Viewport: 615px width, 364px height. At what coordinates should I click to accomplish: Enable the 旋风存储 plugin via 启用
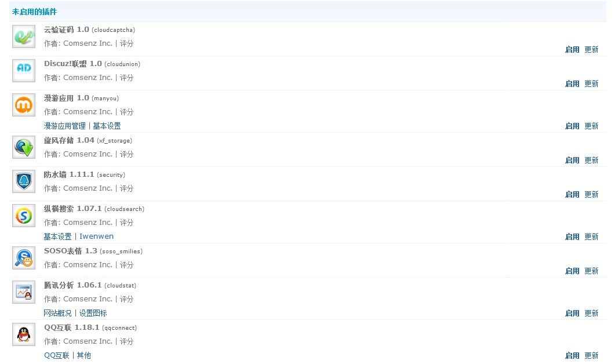pos(572,160)
